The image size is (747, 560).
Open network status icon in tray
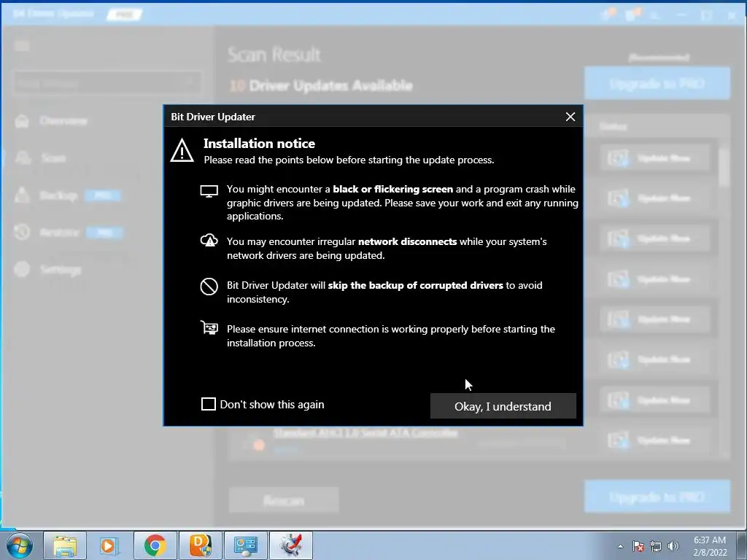click(x=656, y=546)
